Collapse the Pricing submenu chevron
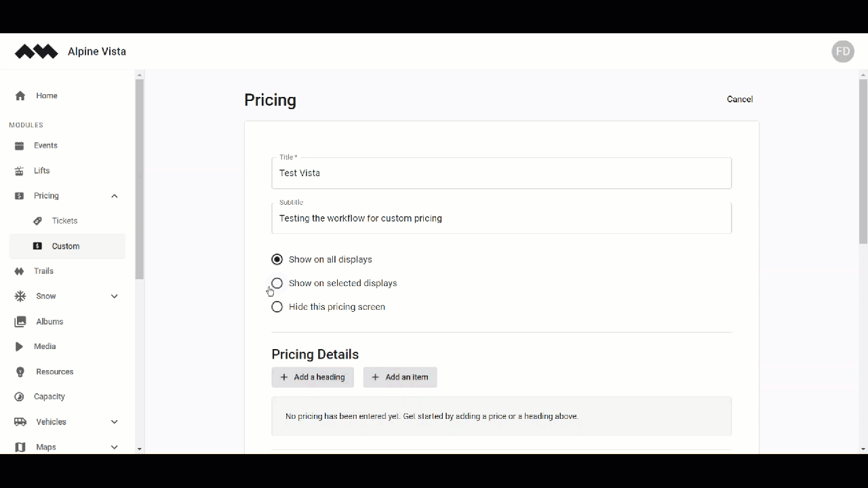The height and width of the screenshot is (488, 868). pyautogui.click(x=114, y=196)
